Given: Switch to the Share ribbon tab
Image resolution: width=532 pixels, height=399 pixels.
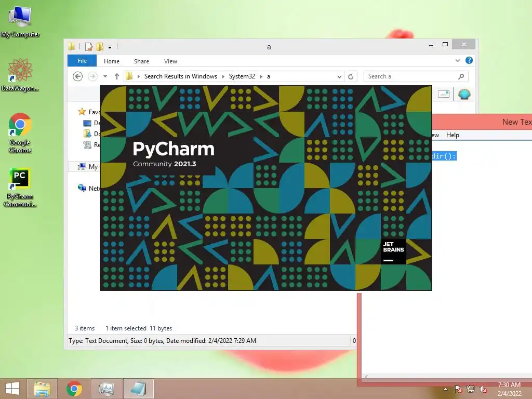Looking at the screenshot, I should [141, 61].
